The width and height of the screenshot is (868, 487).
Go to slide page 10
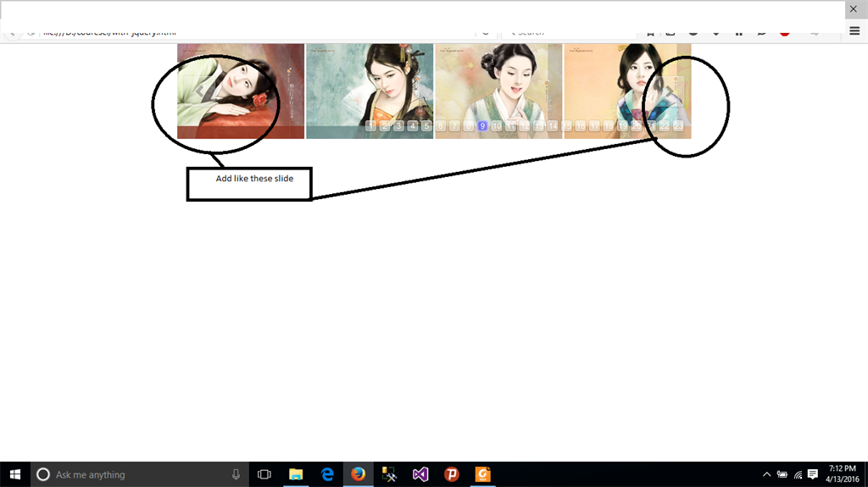[x=497, y=126]
